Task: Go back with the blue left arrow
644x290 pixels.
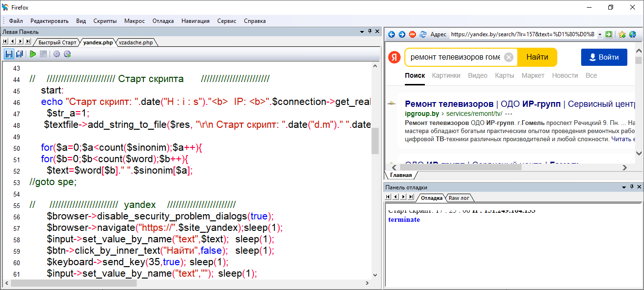Action: pos(392,34)
